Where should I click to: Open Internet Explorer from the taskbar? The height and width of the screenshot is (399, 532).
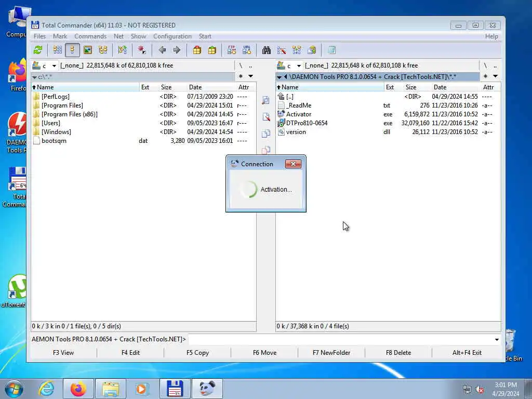coord(46,389)
